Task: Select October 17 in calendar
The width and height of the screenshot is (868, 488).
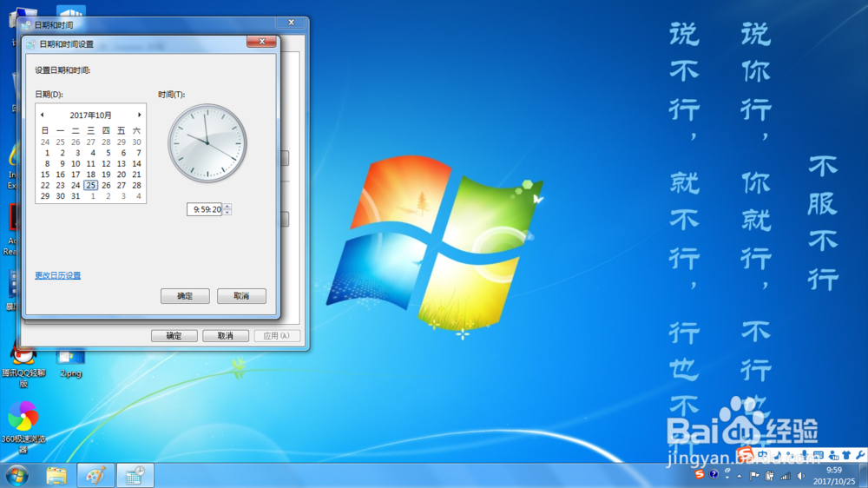Action: click(x=76, y=175)
